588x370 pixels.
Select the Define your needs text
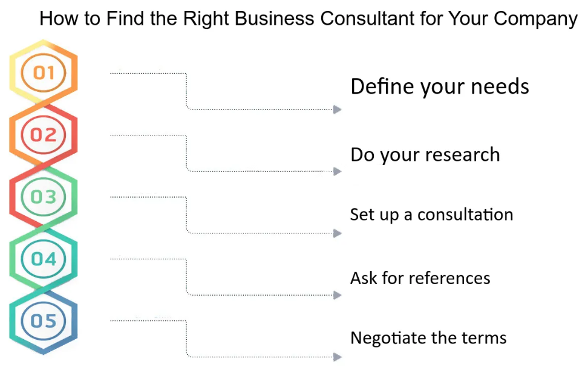tap(440, 86)
